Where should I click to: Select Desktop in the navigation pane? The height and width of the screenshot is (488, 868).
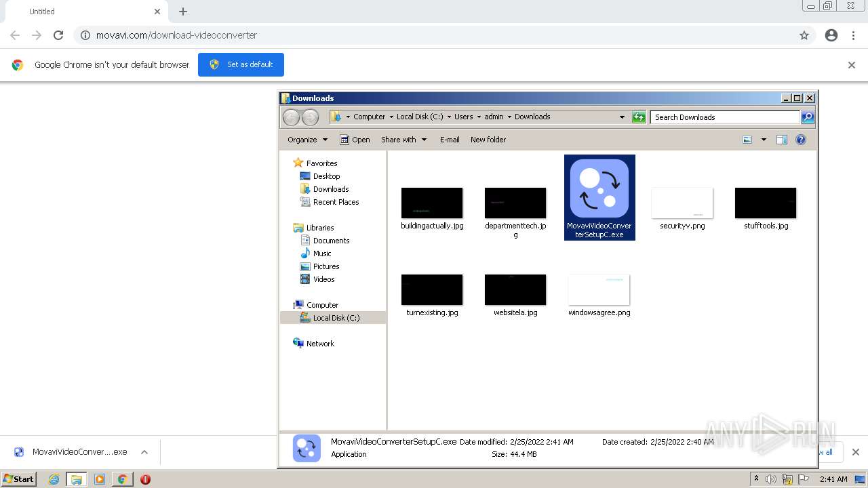click(326, 176)
